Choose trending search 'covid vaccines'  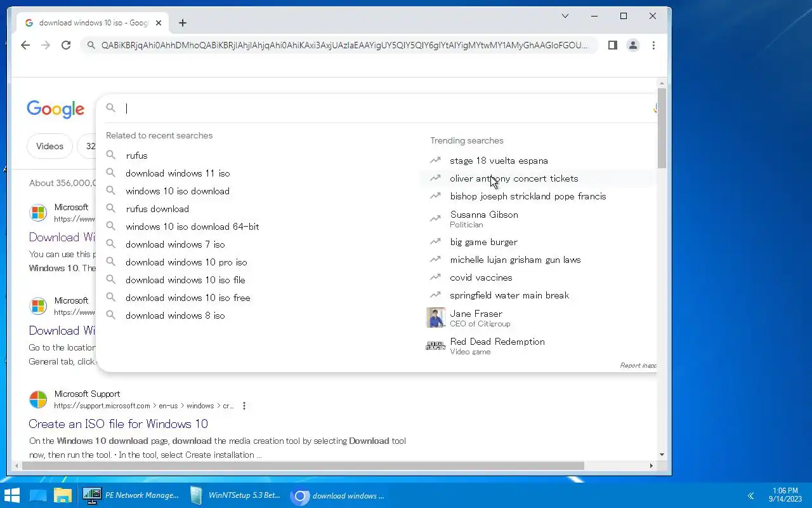[538, 277]
